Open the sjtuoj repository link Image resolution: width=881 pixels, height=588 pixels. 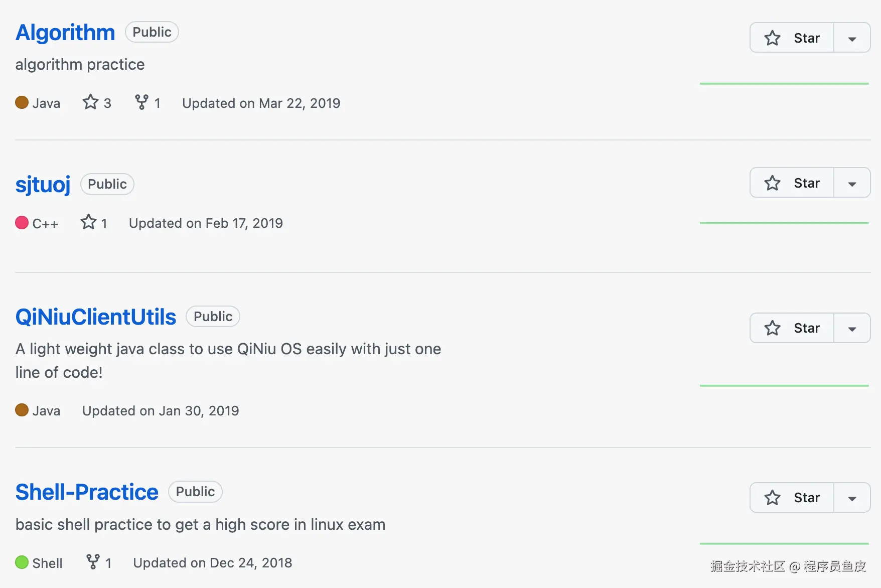43,185
